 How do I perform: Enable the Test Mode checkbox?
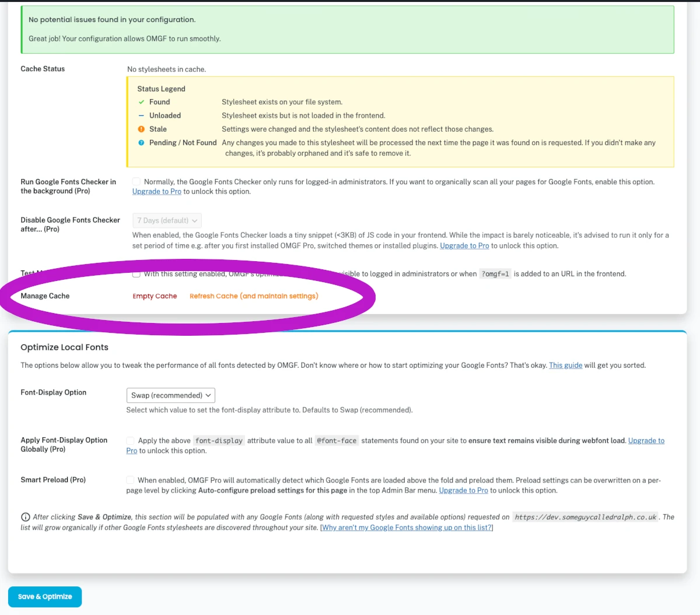(x=136, y=274)
